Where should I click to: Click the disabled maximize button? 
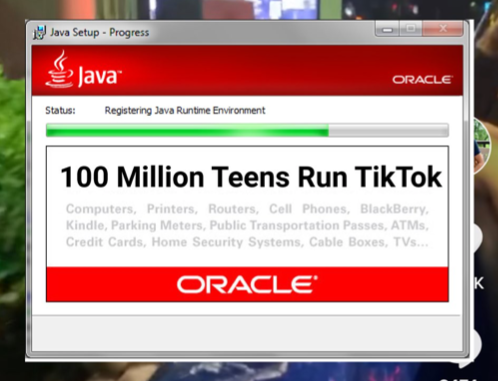(410, 29)
